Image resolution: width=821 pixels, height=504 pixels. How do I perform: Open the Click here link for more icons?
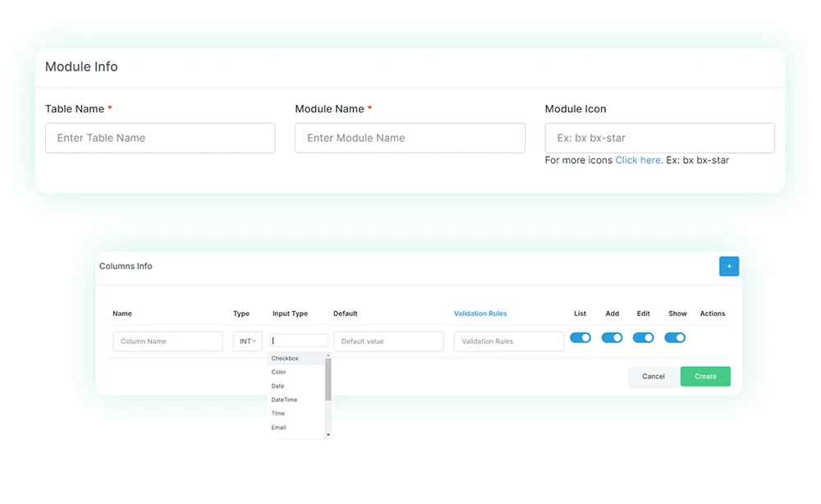(x=639, y=160)
